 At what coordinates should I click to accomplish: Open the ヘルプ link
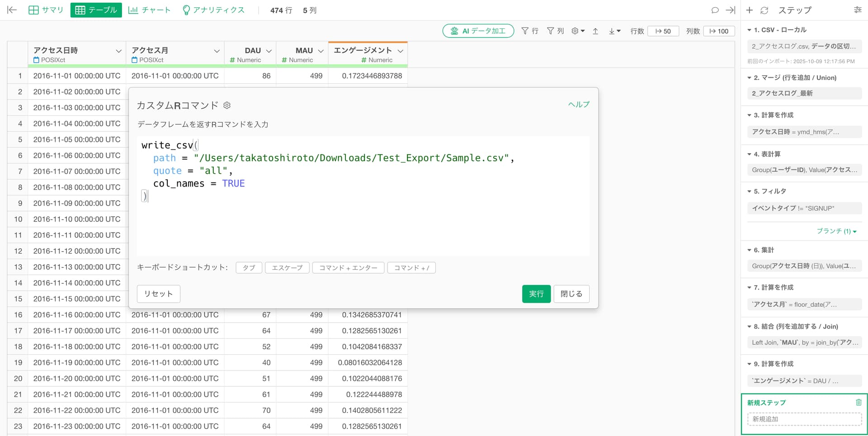579,104
